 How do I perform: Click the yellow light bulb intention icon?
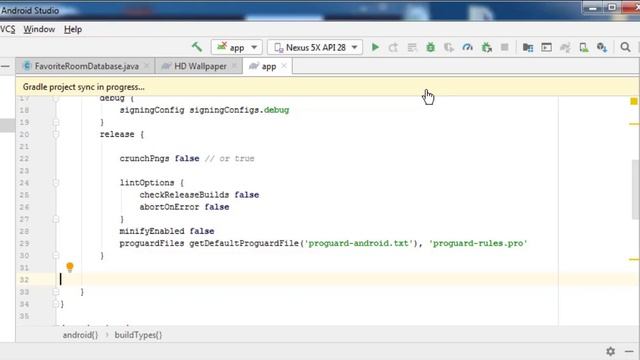point(70,267)
